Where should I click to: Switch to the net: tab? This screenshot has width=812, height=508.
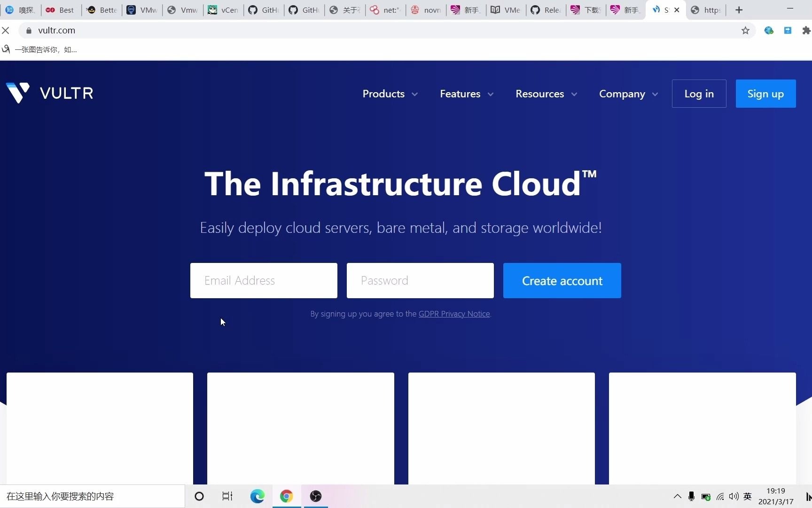click(x=385, y=10)
